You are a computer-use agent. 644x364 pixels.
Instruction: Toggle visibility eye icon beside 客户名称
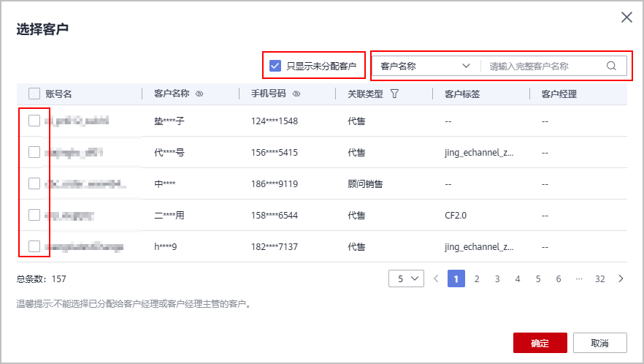pos(199,94)
